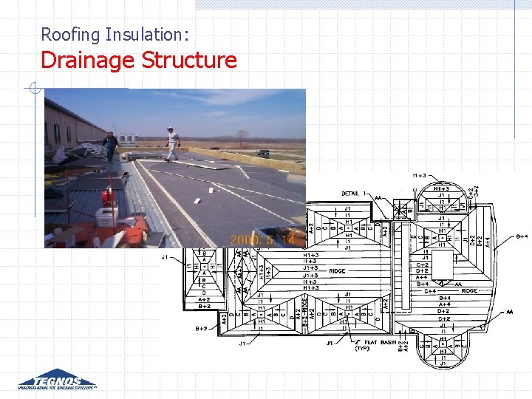
Task: Click the roof construction photo
Action: click(x=175, y=168)
